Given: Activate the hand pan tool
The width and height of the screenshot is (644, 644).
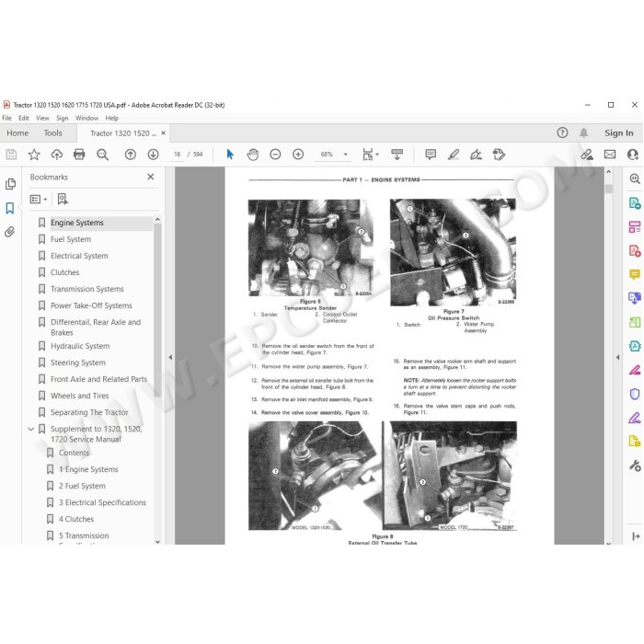Looking at the screenshot, I should pos(253,155).
